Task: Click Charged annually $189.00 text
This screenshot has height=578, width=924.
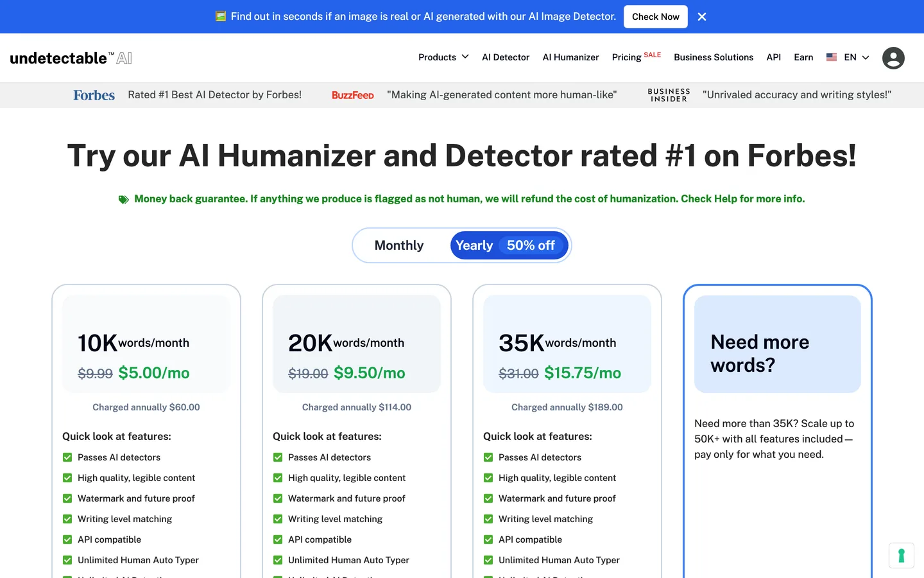Action: pos(567,407)
